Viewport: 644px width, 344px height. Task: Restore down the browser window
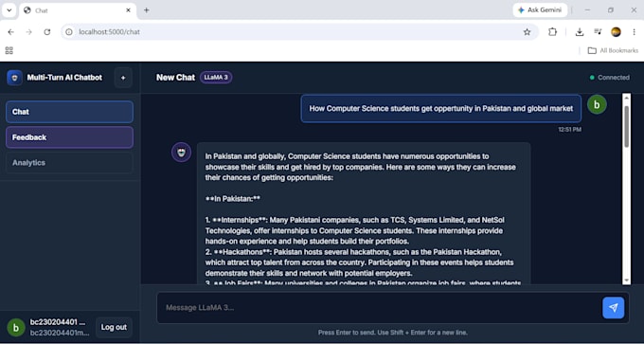(611, 10)
